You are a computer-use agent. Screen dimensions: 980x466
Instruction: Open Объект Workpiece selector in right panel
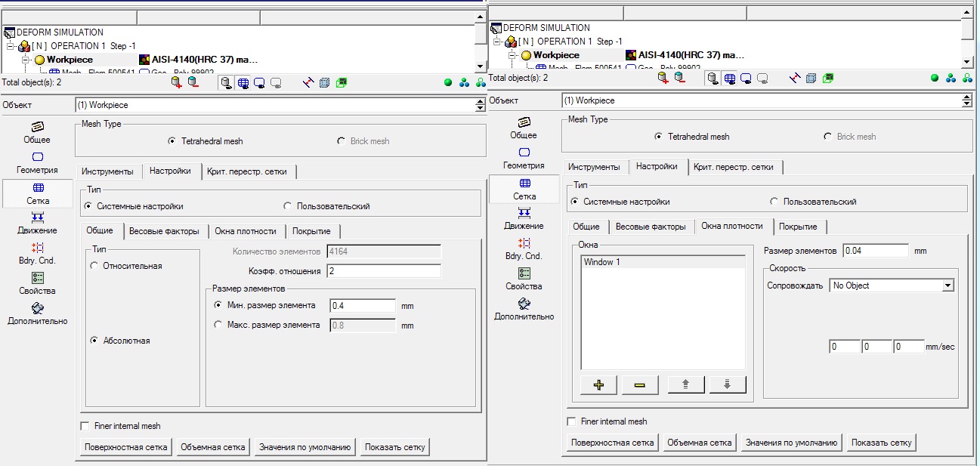(767, 100)
